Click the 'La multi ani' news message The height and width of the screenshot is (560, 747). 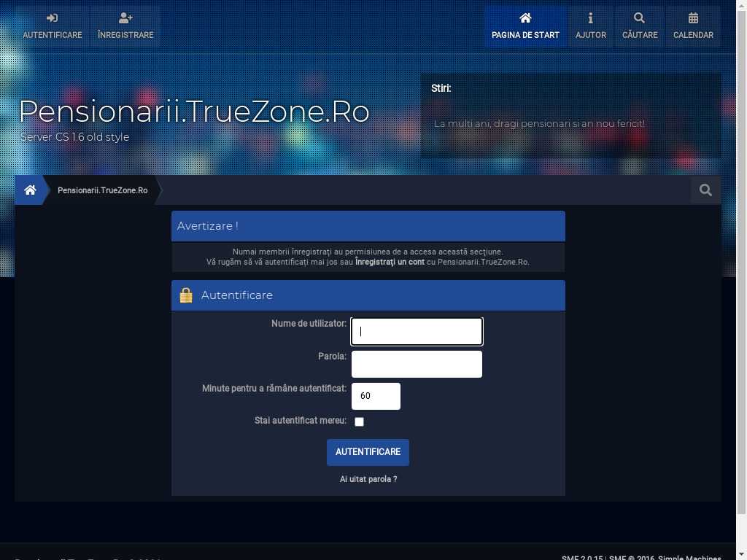[539, 123]
